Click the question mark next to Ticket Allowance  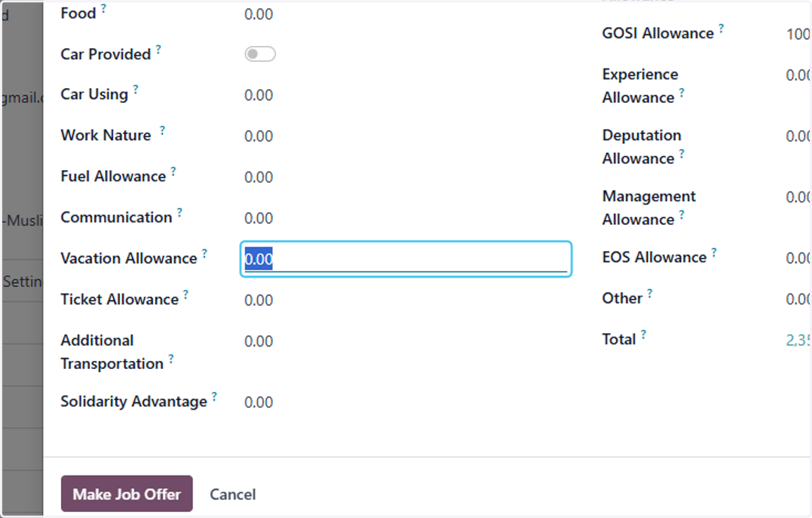(186, 295)
